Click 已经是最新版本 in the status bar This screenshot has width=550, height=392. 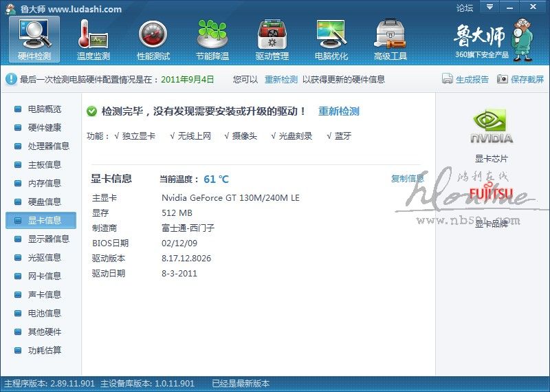pos(241,384)
